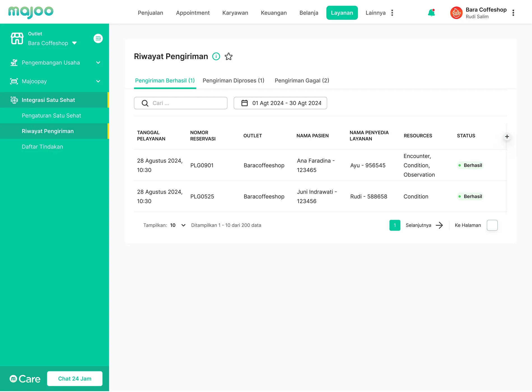Click the Bara Coffeshop profile avatar
Image resolution: width=532 pixels, height=392 pixels.
[x=456, y=13]
